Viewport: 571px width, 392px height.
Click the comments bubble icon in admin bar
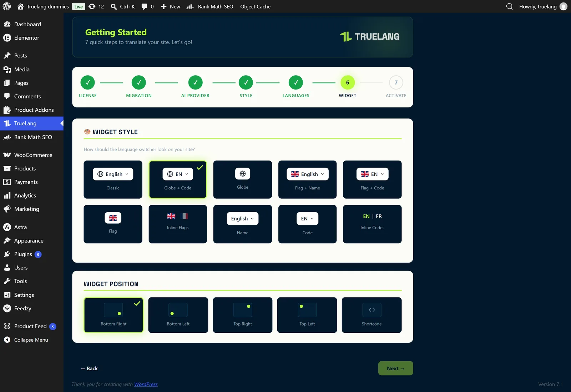coord(144,6)
